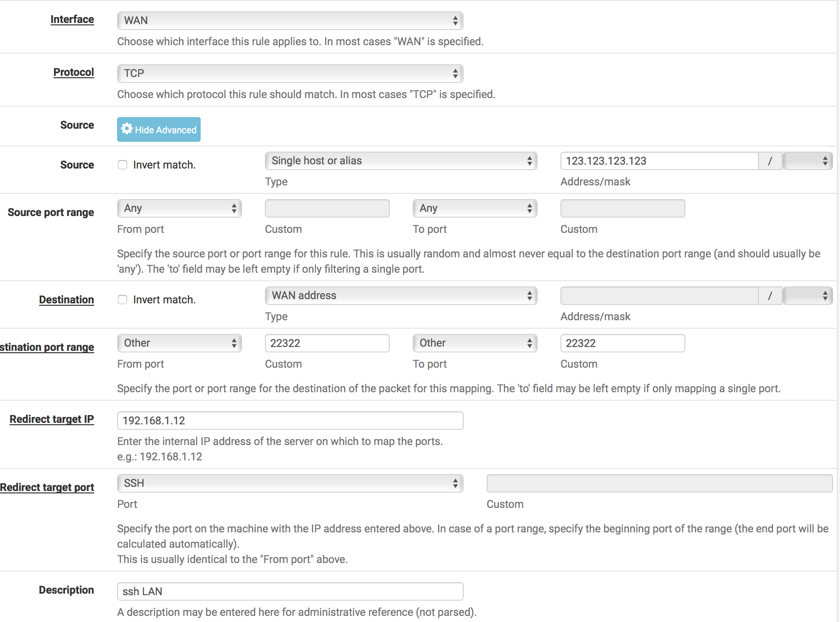Open the Interface WAN dropdown
This screenshot has height=622, width=840.
click(290, 20)
